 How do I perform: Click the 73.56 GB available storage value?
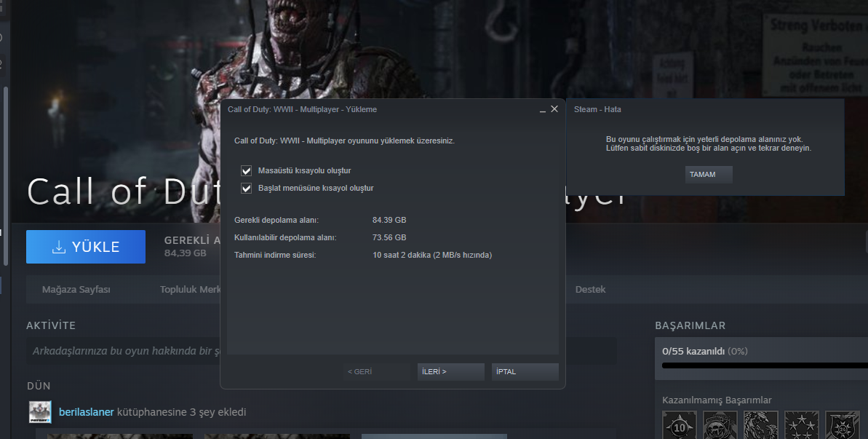(389, 237)
